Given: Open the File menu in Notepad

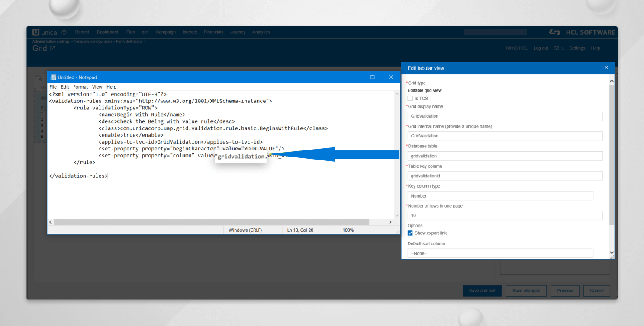Looking at the screenshot, I should (53, 86).
